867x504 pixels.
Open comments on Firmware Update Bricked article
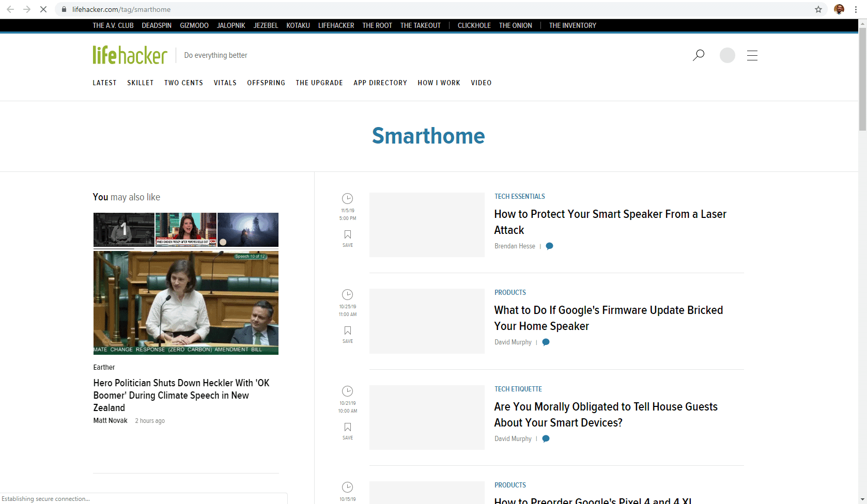(546, 342)
